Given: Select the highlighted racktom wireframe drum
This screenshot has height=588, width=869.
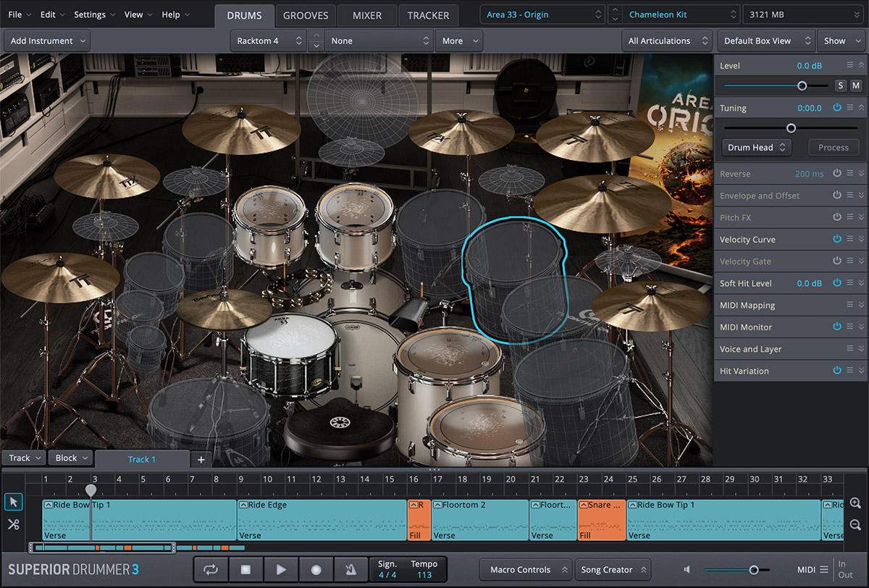Looking at the screenshot, I should point(514,279).
